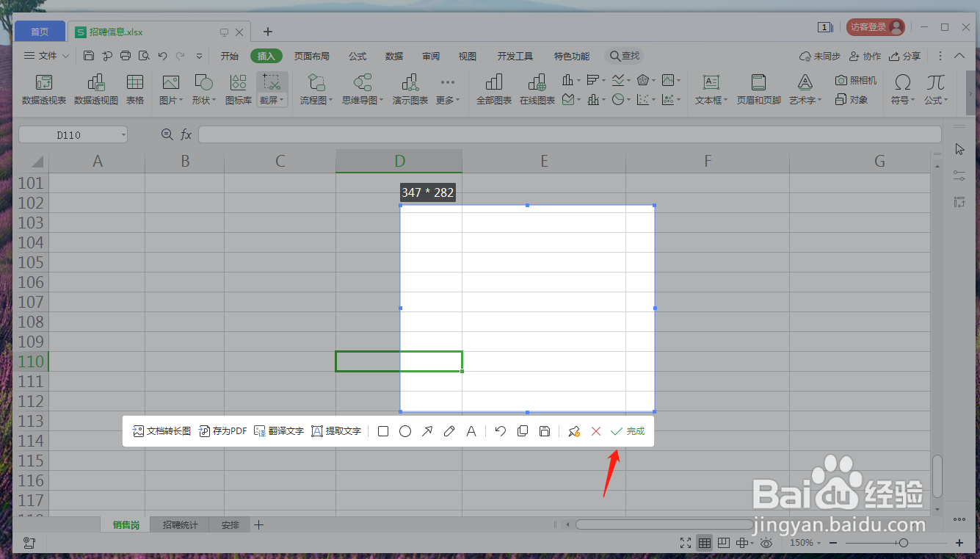Expand the 更多 more dropdown
Screen dimensions: 980x559
(x=448, y=100)
